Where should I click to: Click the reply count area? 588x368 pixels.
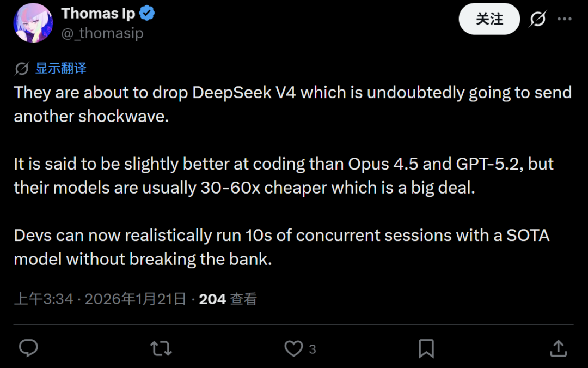click(x=28, y=348)
